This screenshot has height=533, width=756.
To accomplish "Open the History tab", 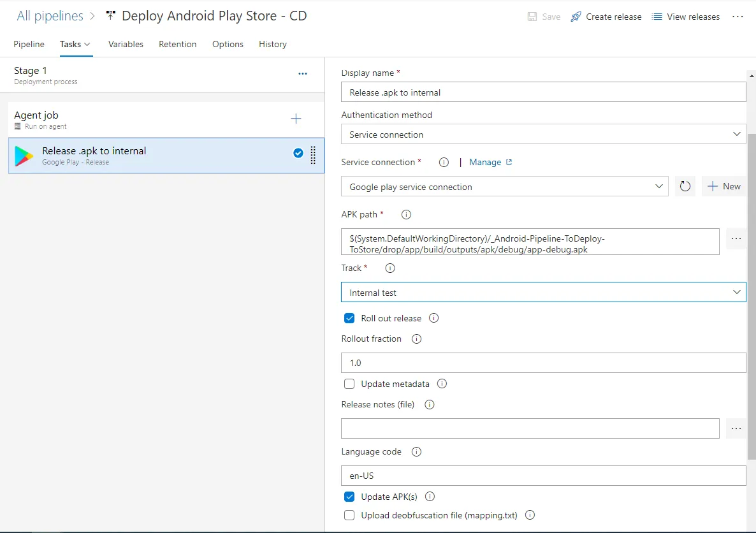I will point(272,44).
